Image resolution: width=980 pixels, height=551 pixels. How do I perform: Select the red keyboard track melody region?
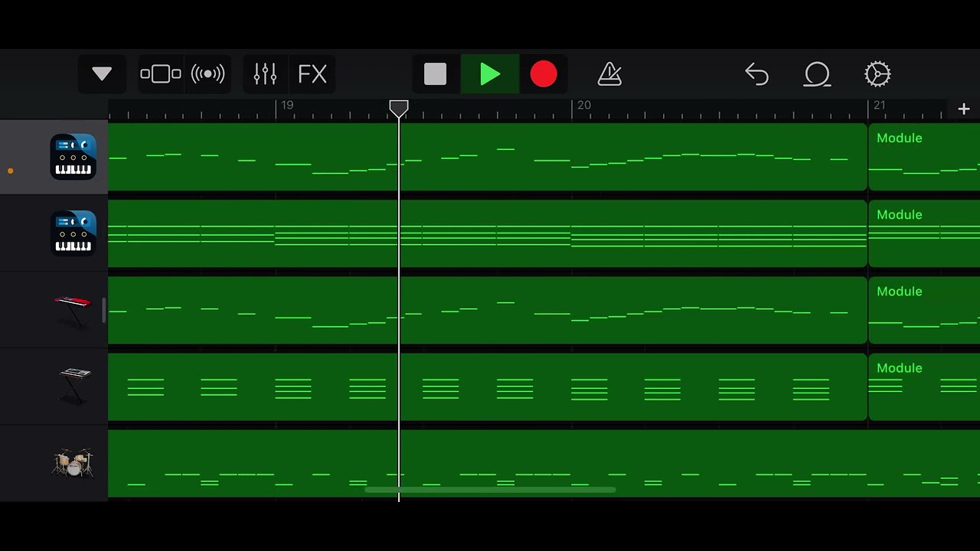click(488, 310)
